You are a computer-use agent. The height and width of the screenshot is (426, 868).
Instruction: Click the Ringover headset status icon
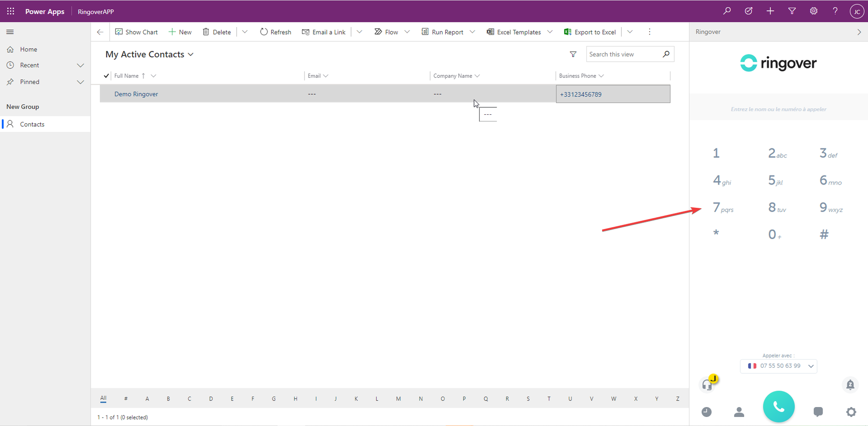pyautogui.click(x=708, y=384)
